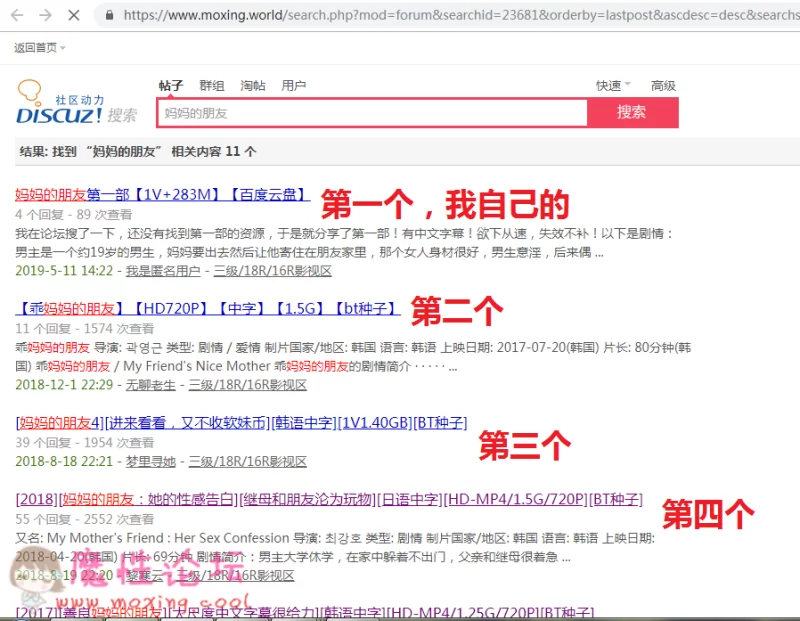This screenshot has height=621, width=800.
Task: Open the 返回首页 dropdown menu
Action: 40,48
